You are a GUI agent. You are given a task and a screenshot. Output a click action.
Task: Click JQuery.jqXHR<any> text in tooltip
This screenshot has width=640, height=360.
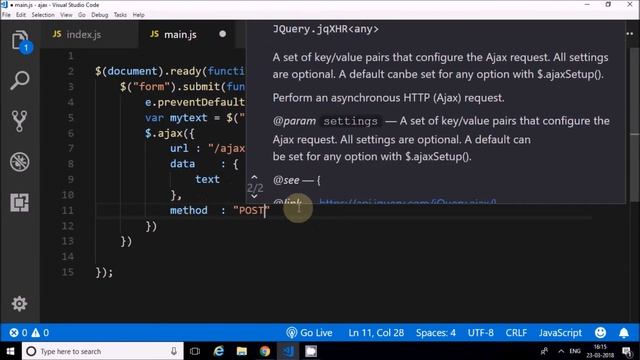tap(326, 29)
